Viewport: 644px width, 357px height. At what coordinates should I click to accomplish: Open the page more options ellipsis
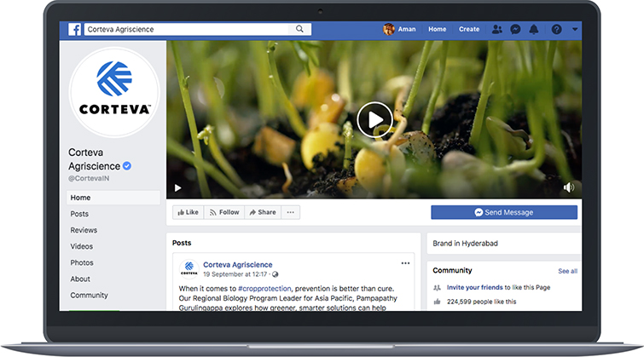(x=290, y=212)
